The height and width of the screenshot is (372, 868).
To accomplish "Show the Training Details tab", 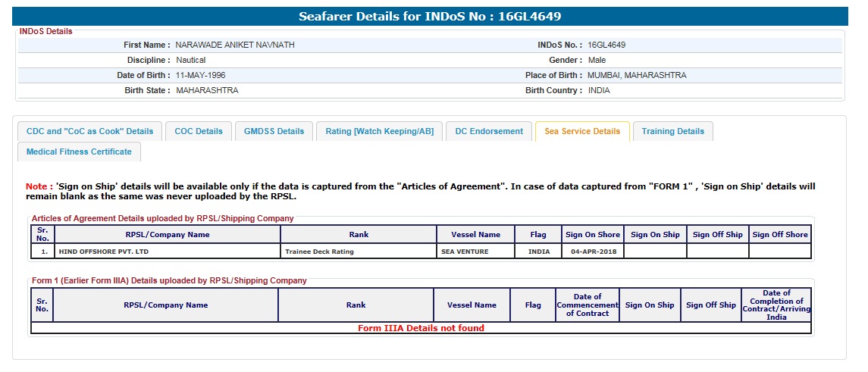I will 672,131.
